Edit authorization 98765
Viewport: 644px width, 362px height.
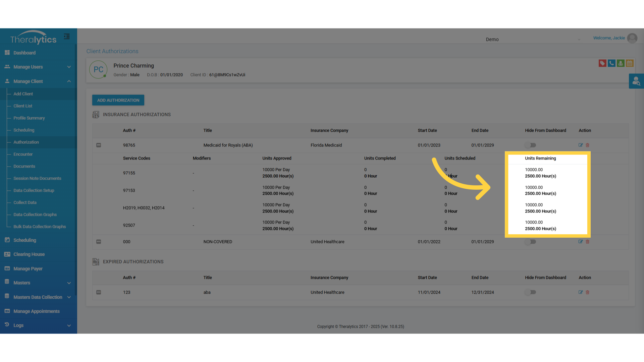581,145
